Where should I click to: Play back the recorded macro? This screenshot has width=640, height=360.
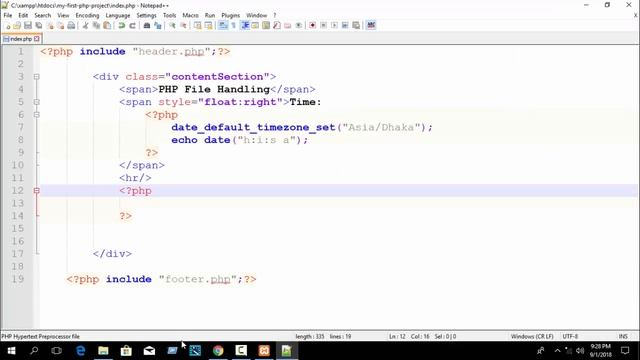click(x=334, y=25)
